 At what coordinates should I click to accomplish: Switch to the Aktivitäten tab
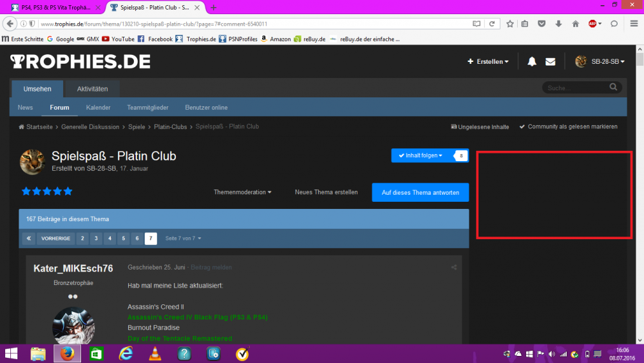[92, 89]
